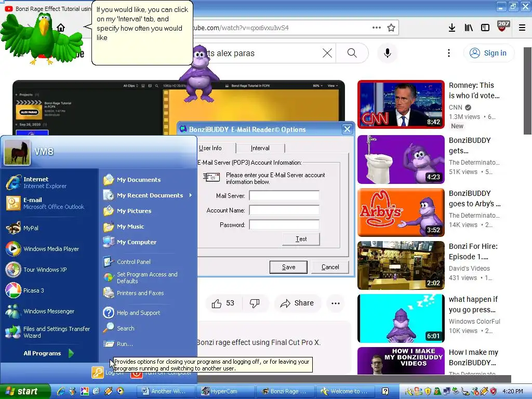Open YouTube settings three-dot menu
532x399 pixels.
(448, 53)
